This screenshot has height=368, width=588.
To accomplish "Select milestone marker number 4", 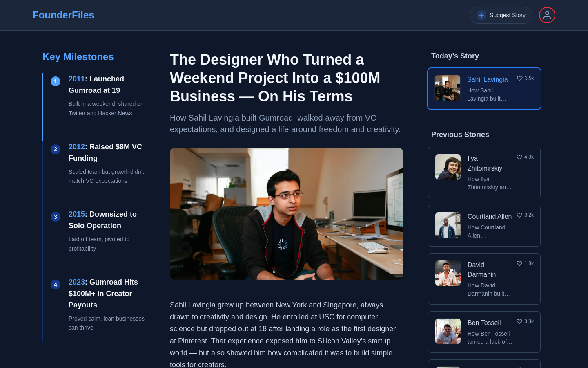I will [56, 285].
